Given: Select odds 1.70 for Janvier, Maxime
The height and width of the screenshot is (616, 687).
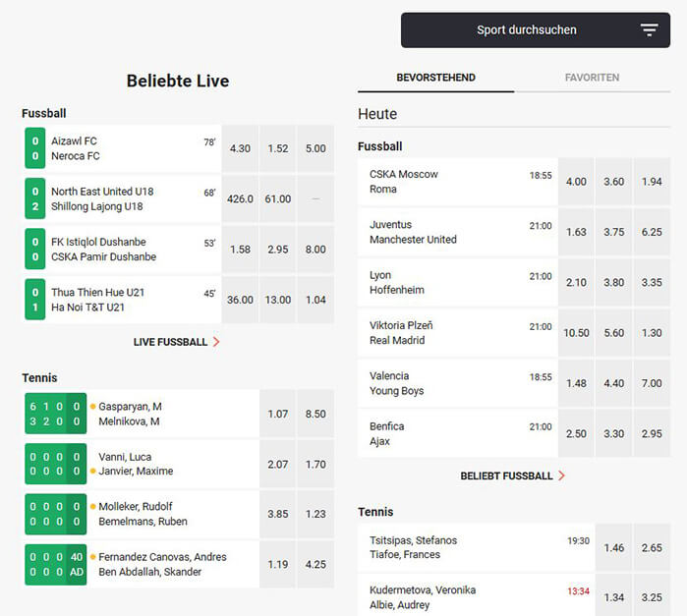Looking at the screenshot, I should pyautogui.click(x=315, y=464).
